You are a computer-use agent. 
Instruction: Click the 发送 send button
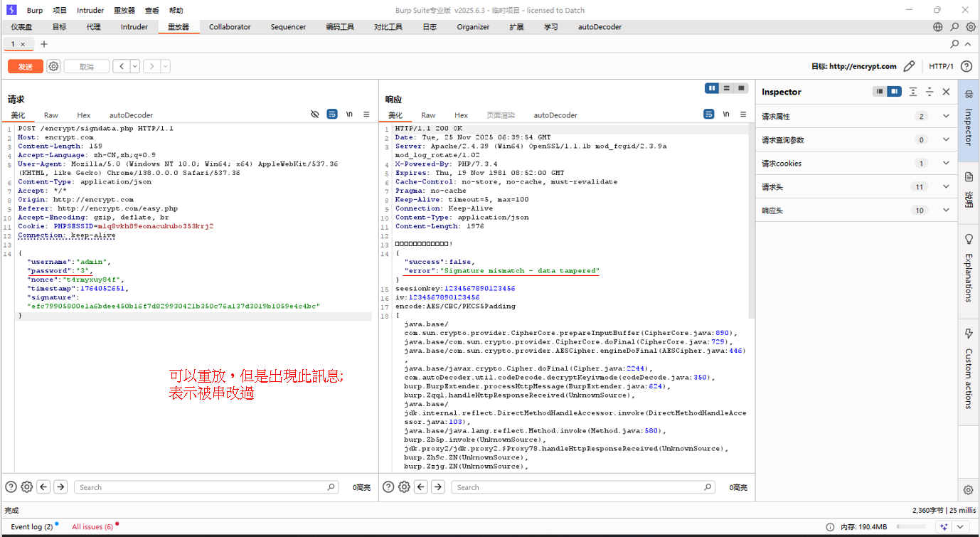point(26,66)
